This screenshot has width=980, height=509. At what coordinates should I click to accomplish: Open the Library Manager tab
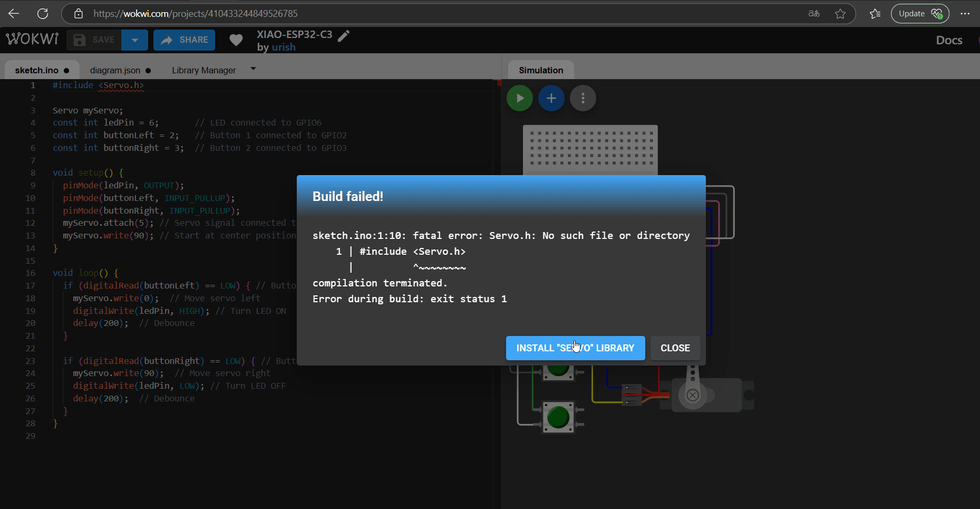point(204,70)
